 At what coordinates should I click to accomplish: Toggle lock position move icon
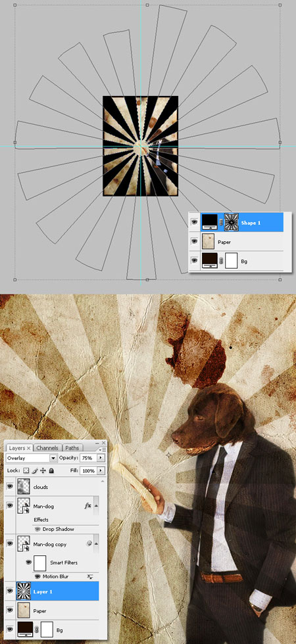(43, 471)
